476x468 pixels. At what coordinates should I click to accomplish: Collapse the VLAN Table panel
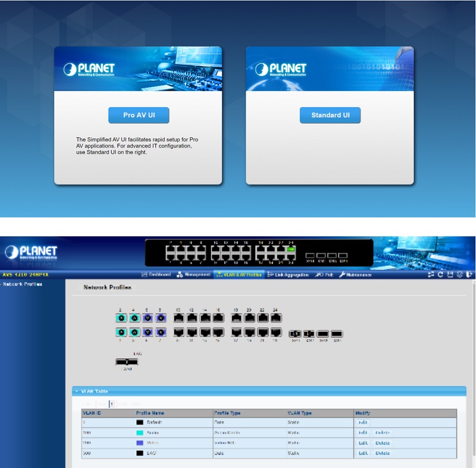click(x=77, y=391)
